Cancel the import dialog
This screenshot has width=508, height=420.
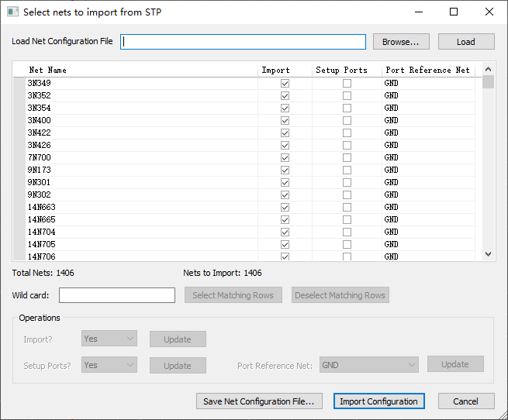coord(466,401)
